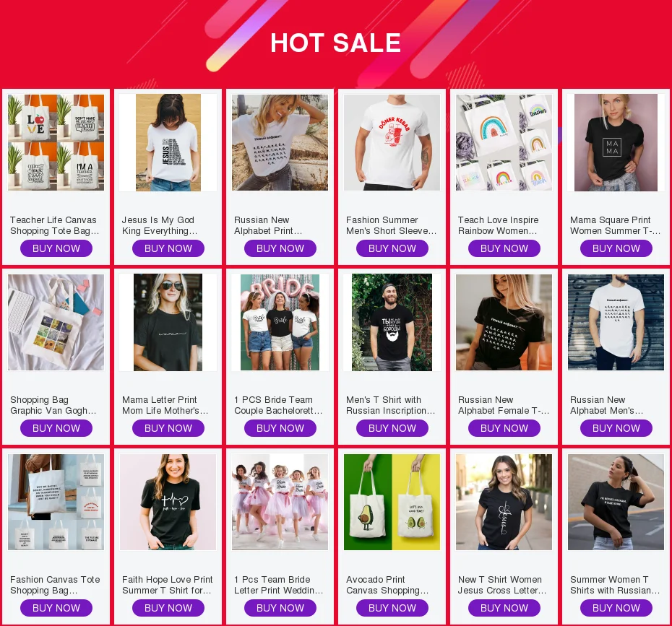
Task: Select the Avocado Print canvas bag image
Action: [392, 503]
